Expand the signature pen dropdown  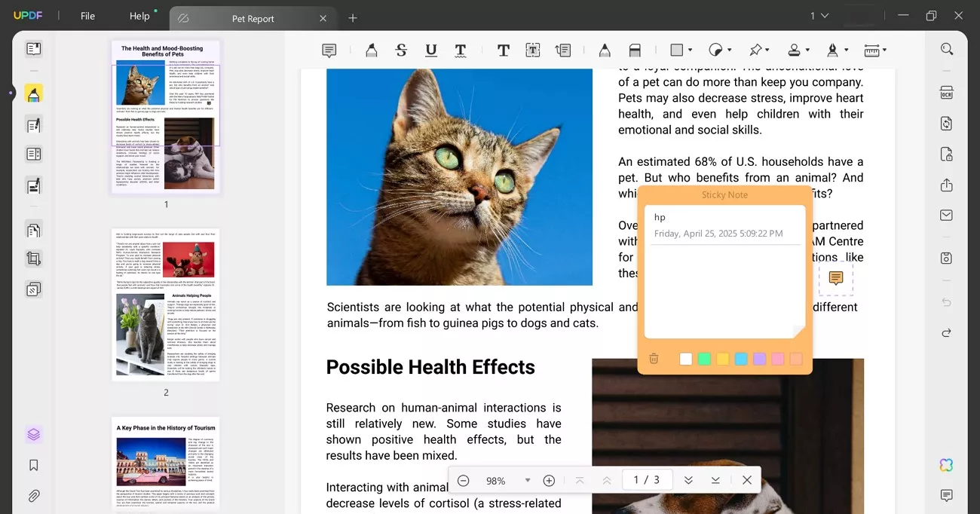[x=847, y=50]
